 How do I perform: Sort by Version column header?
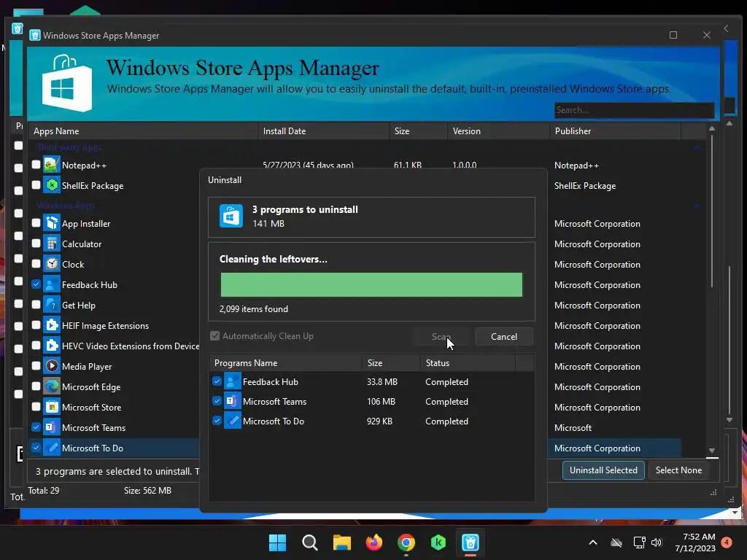(498, 131)
